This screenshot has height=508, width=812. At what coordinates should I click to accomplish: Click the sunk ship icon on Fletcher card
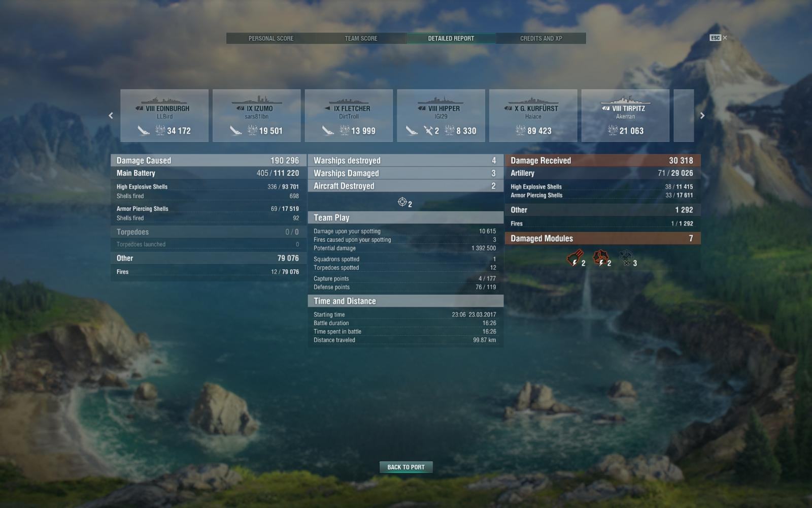[328, 131]
